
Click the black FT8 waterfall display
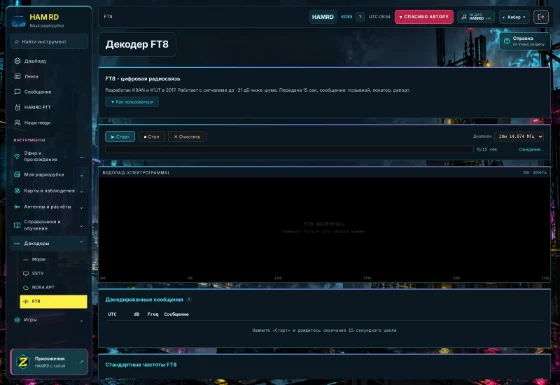(x=324, y=229)
